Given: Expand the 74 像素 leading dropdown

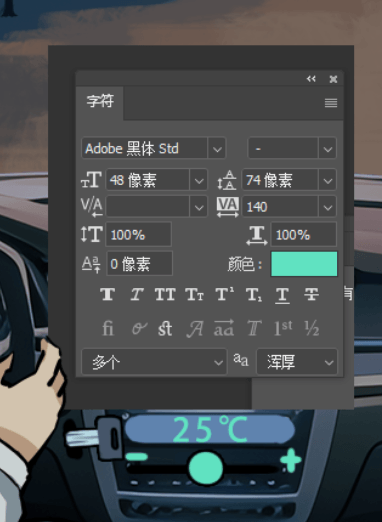Looking at the screenshot, I should click(x=328, y=180).
